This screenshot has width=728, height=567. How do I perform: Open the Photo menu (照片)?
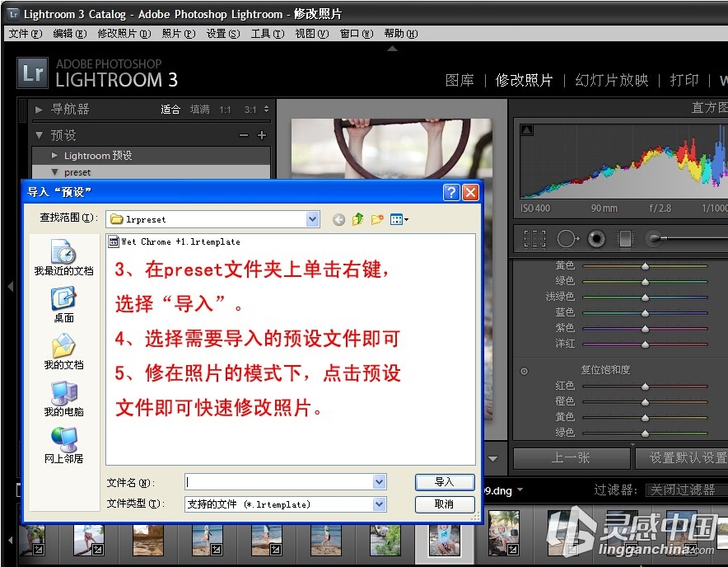(x=178, y=34)
